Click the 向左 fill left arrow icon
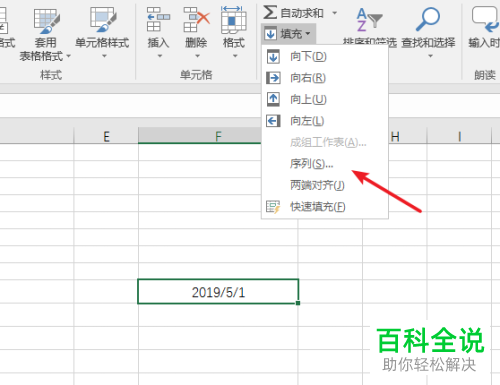 [x=273, y=120]
